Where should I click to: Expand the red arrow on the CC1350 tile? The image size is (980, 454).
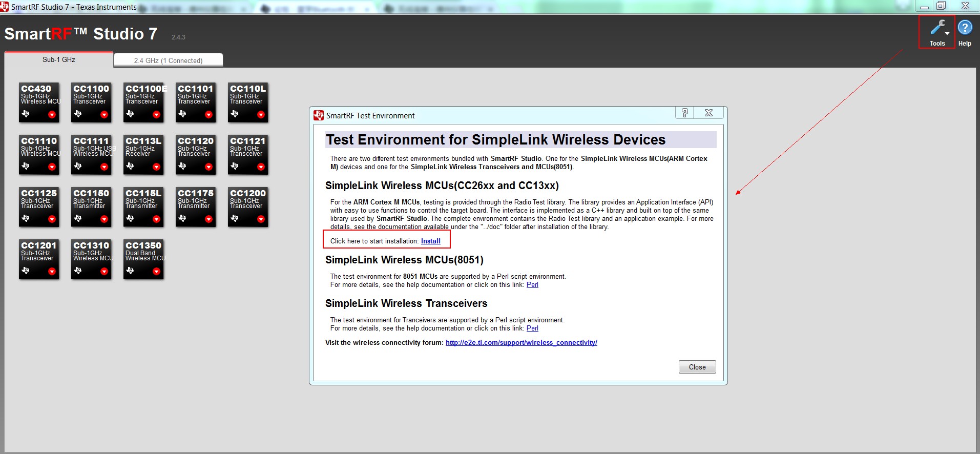click(156, 272)
